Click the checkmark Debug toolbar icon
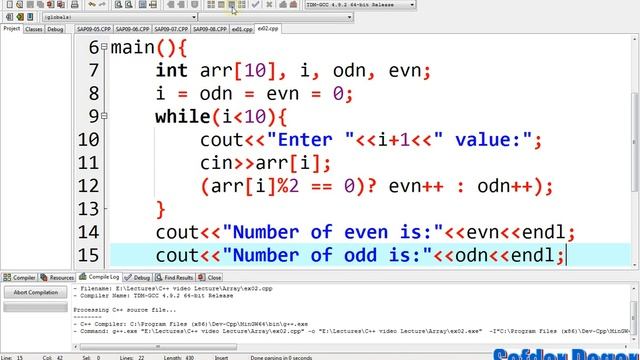Viewport: 640px width, 360px height. pos(256,4)
